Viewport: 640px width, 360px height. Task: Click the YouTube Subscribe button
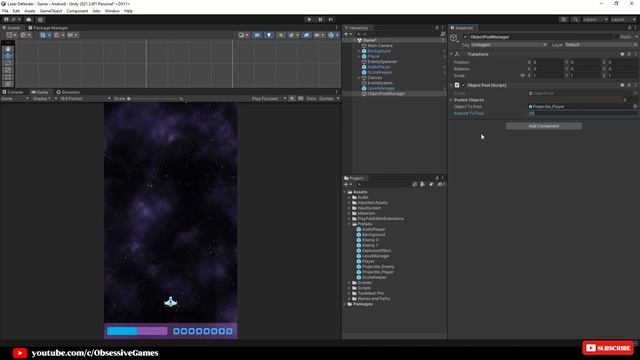tap(608, 348)
